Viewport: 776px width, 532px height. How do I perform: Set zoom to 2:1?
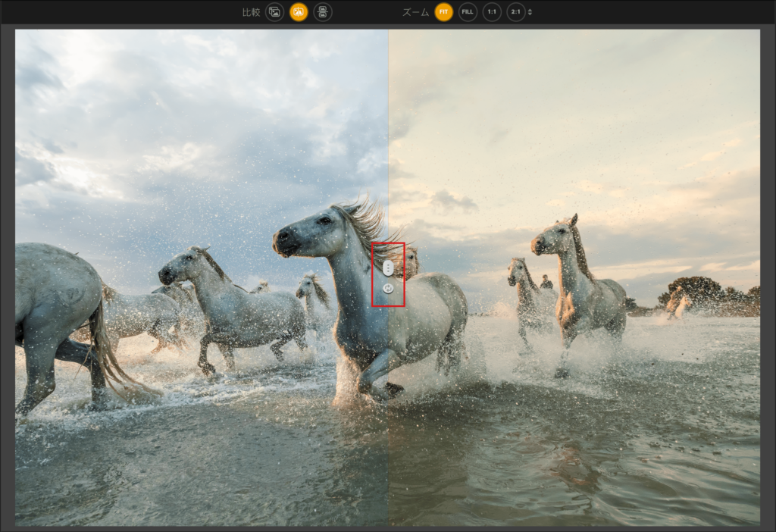[515, 12]
